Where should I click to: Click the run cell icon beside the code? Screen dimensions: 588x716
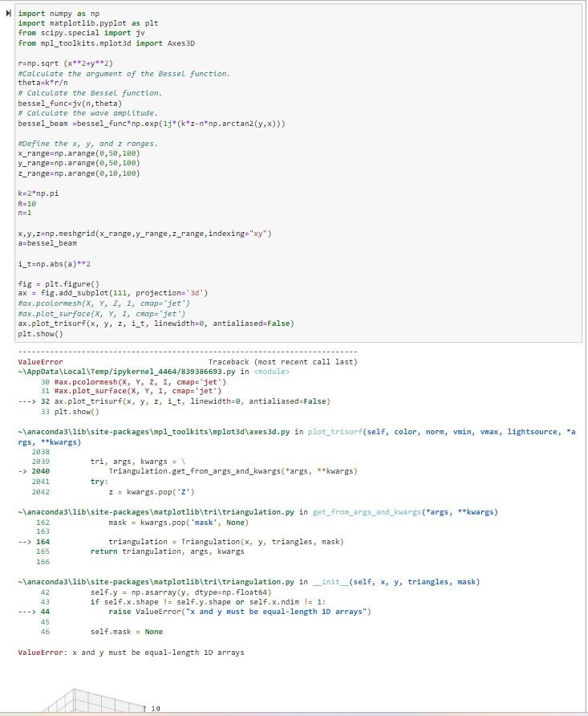[x=8, y=13]
